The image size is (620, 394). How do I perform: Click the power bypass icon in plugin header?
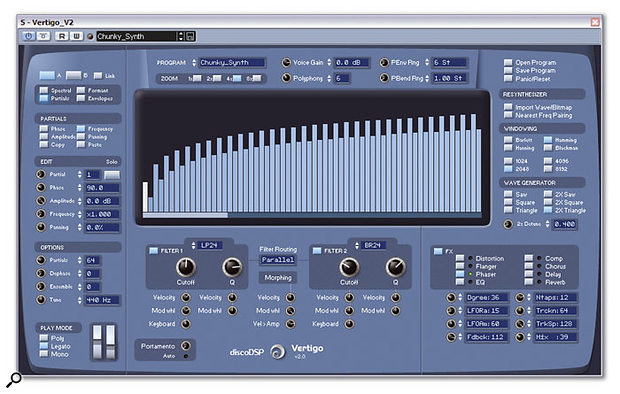click(x=28, y=36)
